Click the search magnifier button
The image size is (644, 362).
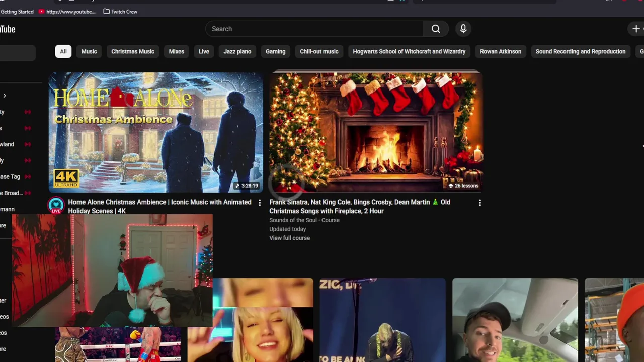click(x=436, y=29)
